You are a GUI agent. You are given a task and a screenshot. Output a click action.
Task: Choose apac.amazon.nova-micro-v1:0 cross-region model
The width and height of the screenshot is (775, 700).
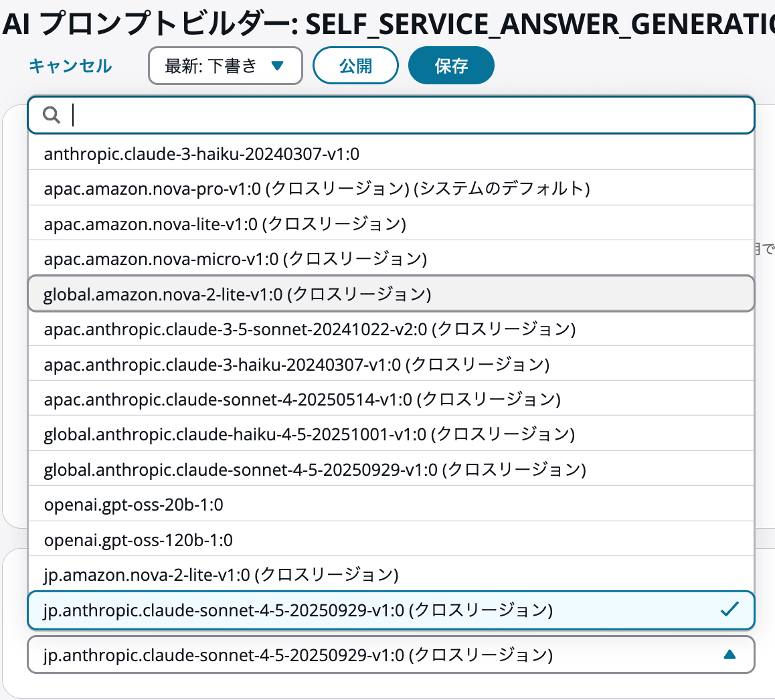[234, 258]
